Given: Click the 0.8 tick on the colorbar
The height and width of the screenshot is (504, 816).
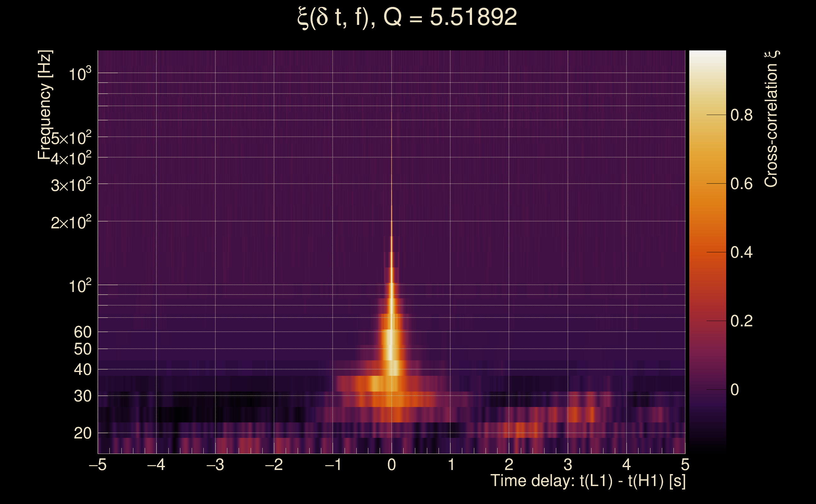Looking at the screenshot, I should tap(741, 115).
